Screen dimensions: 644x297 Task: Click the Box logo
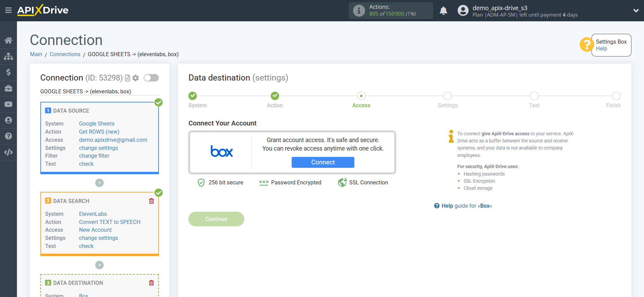[222, 151]
